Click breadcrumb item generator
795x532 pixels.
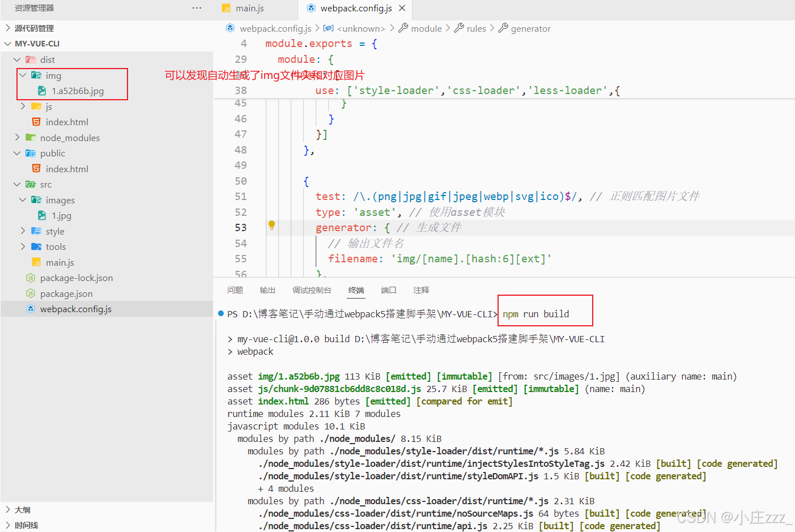pos(530,28)
